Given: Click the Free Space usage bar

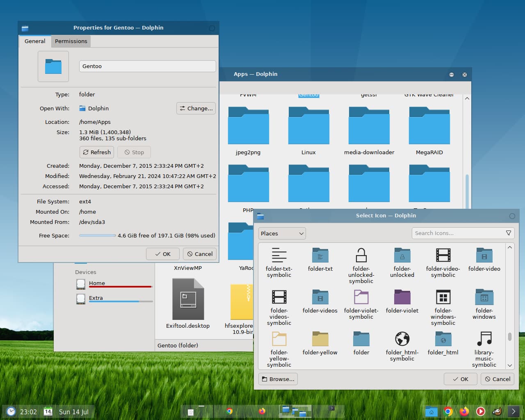Looking at the screenshot, I should (x=97, y=235).
